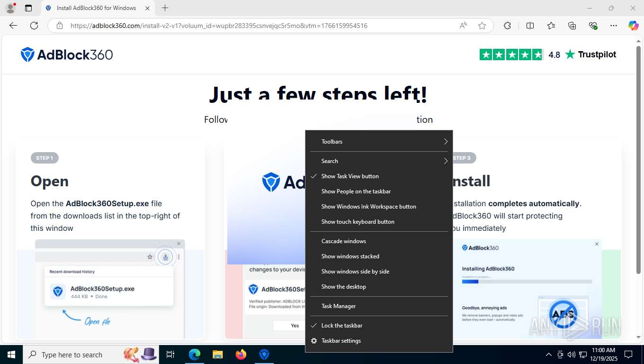Open the Extensions puzzle icon

507,26
